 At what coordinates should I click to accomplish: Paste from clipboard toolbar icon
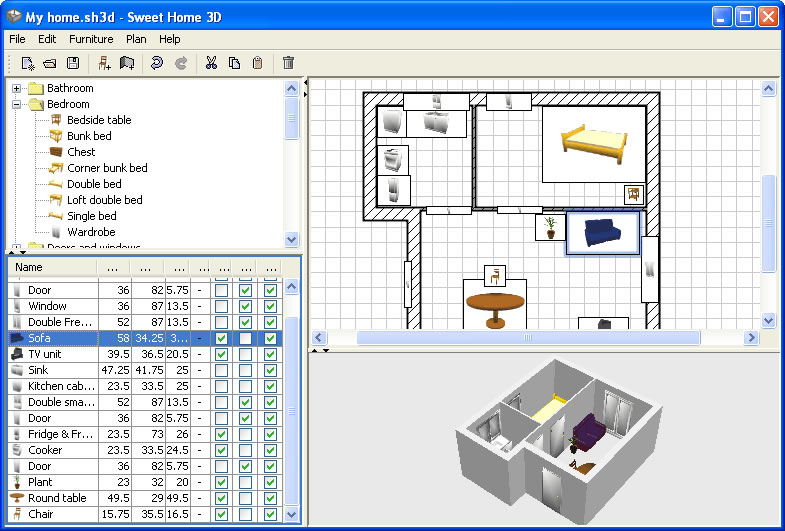point(257,63)
